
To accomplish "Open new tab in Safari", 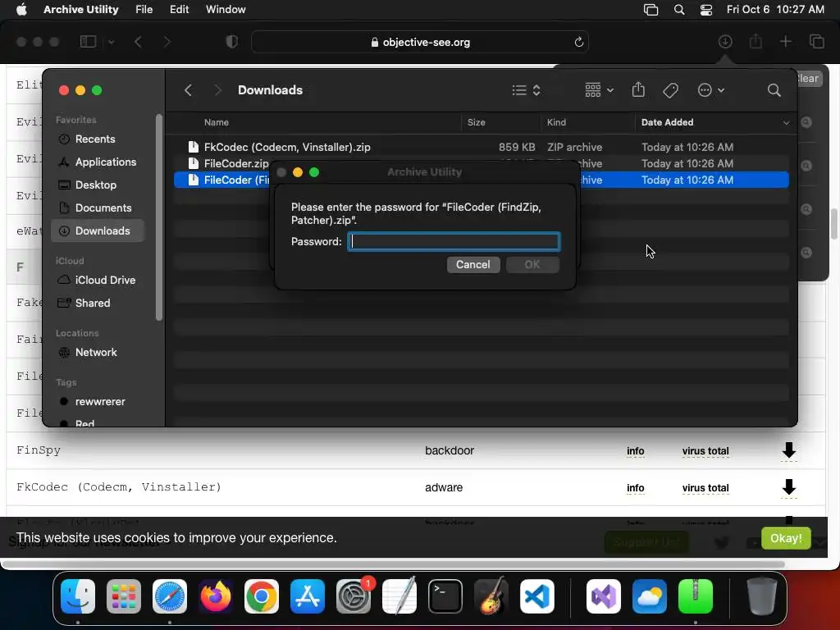I will coord(785,42).
